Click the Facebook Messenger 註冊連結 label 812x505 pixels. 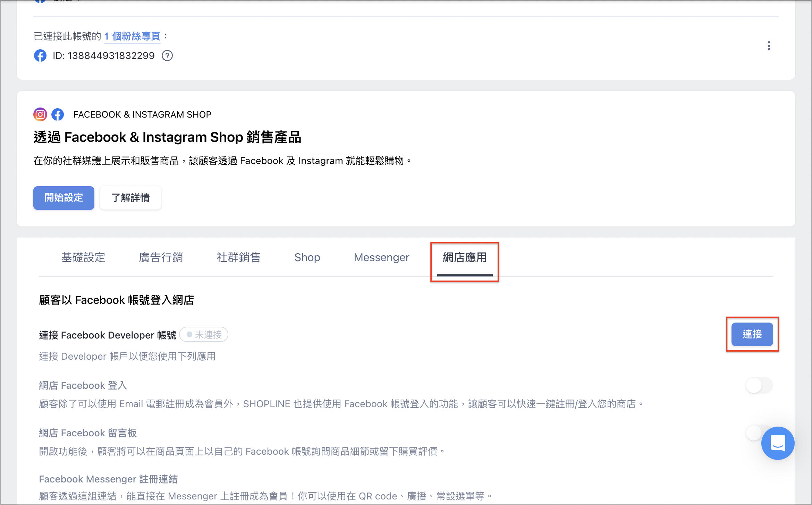tap(108, 479)
